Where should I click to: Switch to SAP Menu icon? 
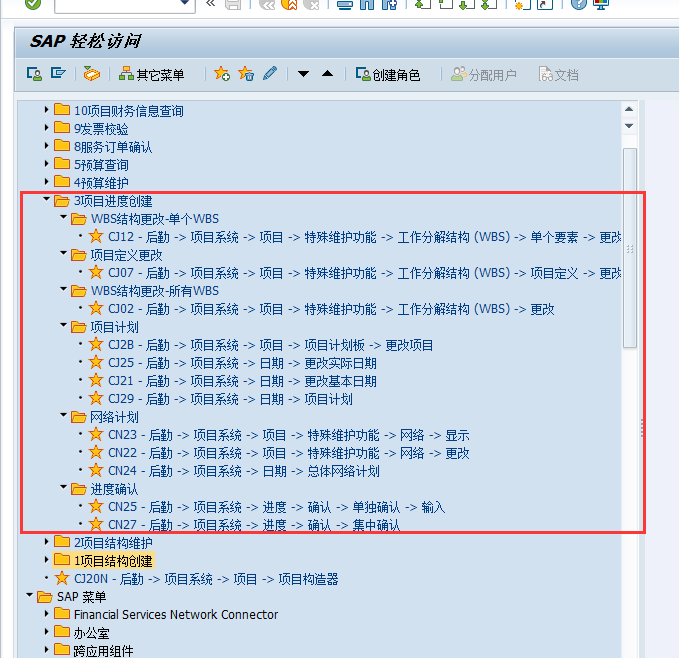click(58, 73)
